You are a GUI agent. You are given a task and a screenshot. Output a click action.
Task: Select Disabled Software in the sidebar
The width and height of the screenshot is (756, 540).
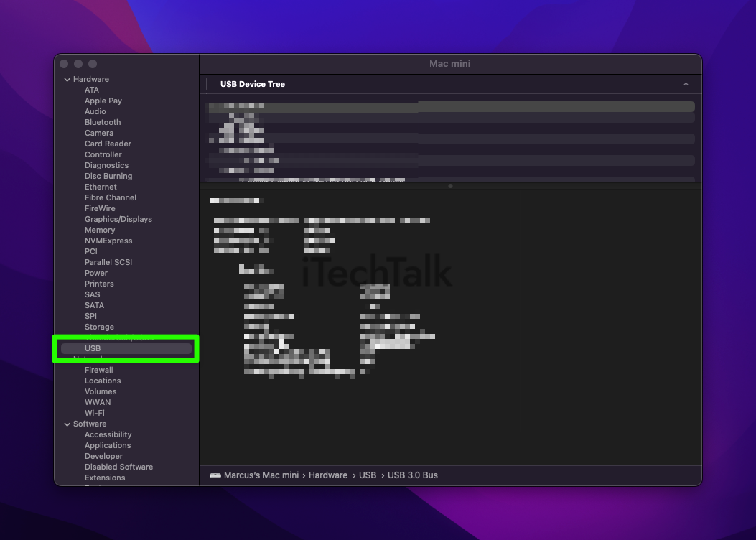pyautogui.click(x=118, y=467)
